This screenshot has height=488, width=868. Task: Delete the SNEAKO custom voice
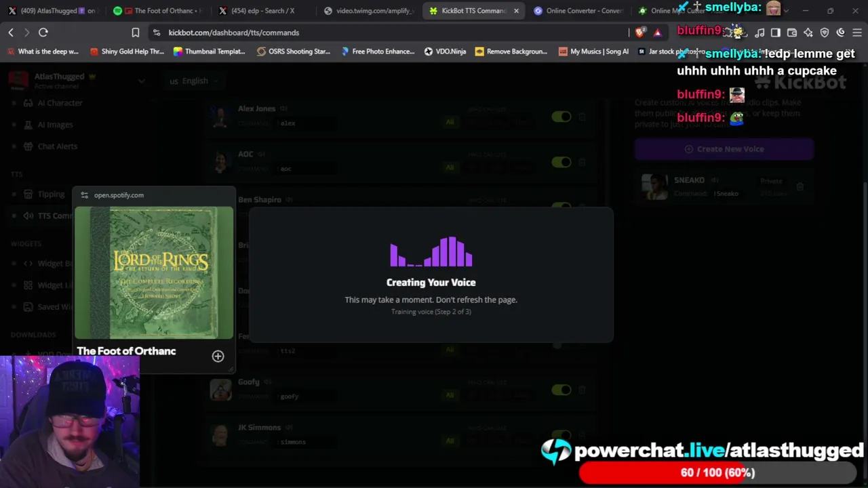800,187
